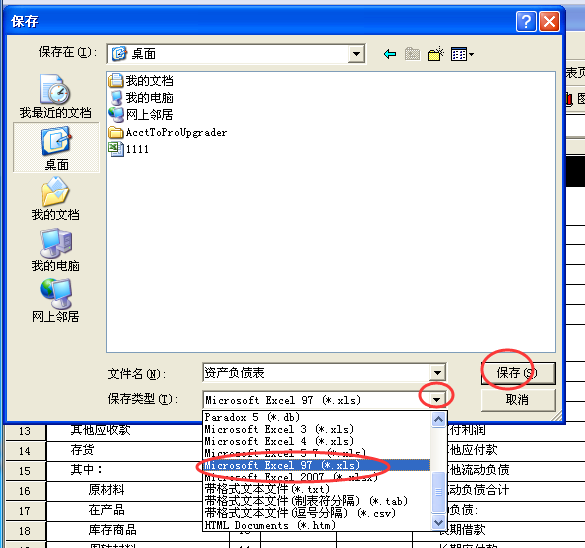This screenshot has height=548, width=585.
Task: Toggle the 保存类型 dropdown arrow
Action: (437, 400)
